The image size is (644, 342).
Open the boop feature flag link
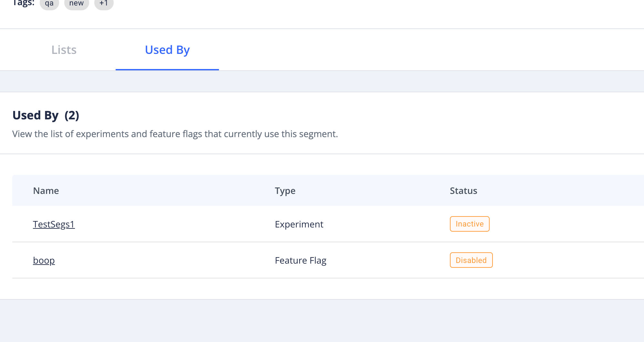point(44,260)
